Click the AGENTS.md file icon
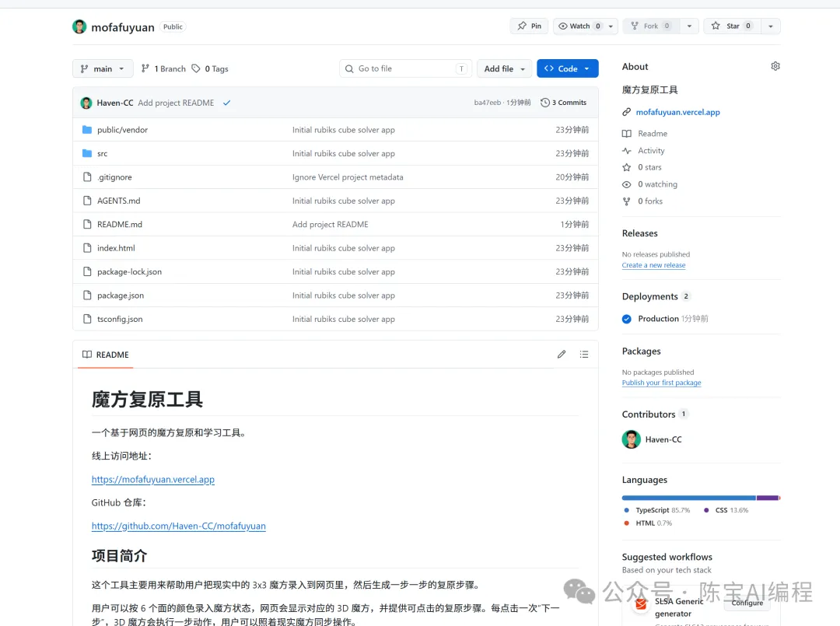Image resolution: width=840 pixels, height=626 pixels. (x=87, y=201)
